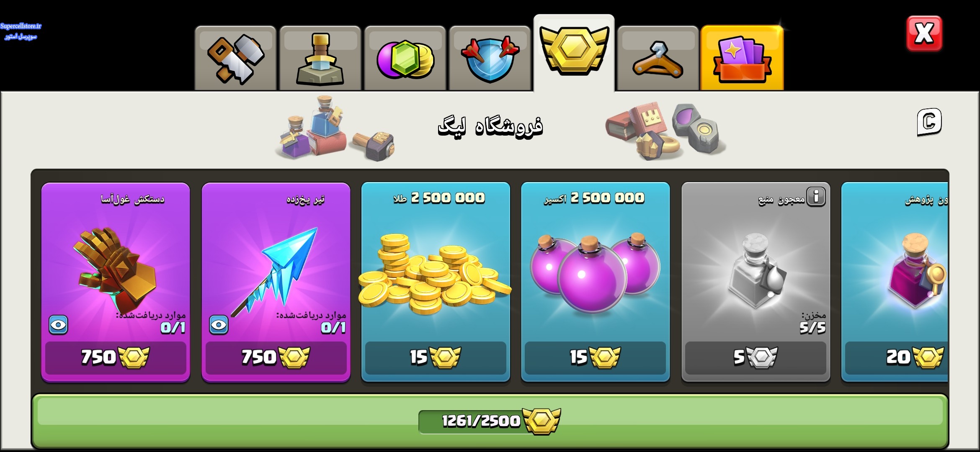The width and height of the screenshot is (980, 452).
Task: Close the shop with red X
Action: [x=924, y=34]
